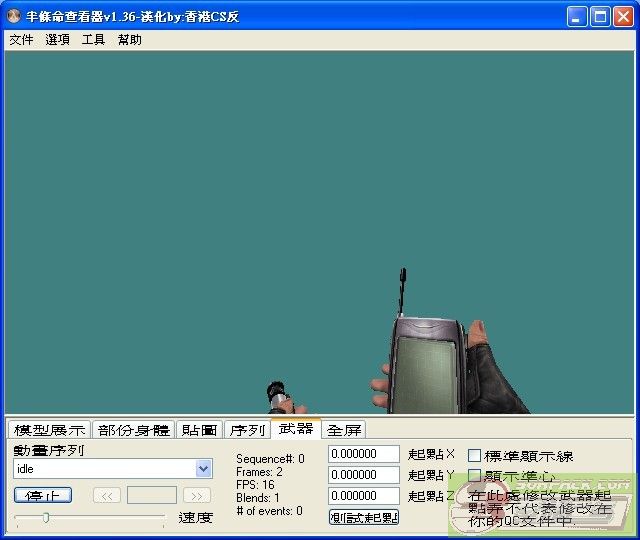Click the 起點X value field

364,454
